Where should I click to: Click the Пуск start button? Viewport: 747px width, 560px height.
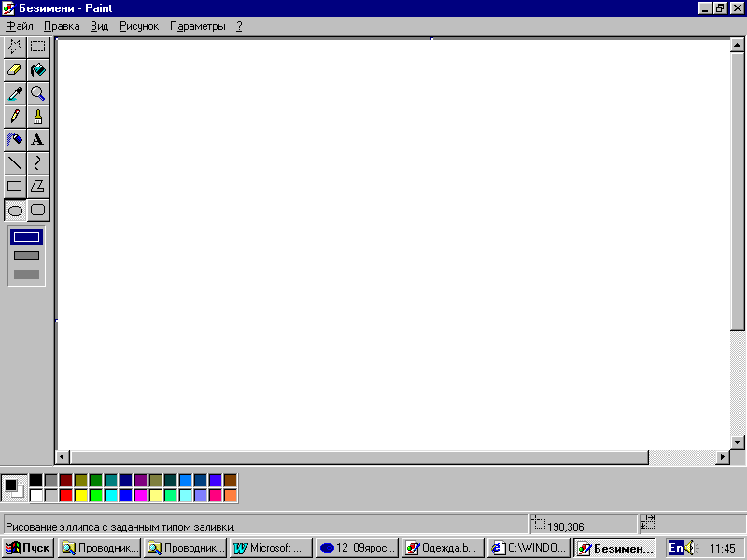pos(28,548)
